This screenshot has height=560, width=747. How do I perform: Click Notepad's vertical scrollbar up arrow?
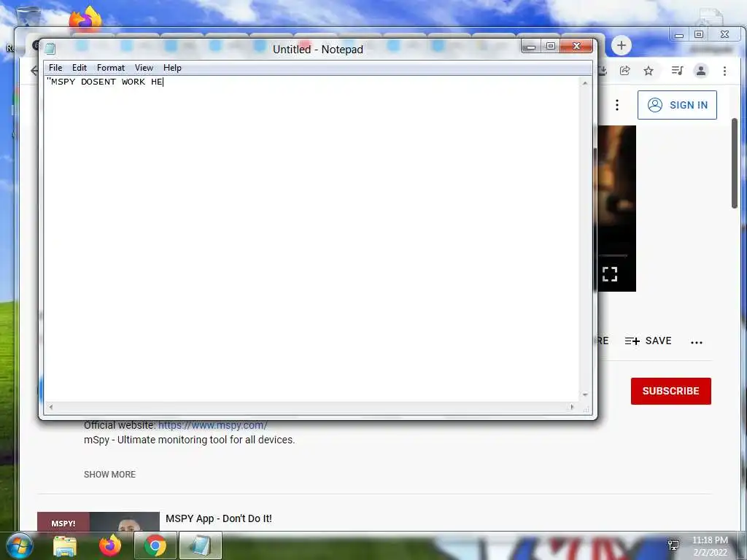coord(586,83)
